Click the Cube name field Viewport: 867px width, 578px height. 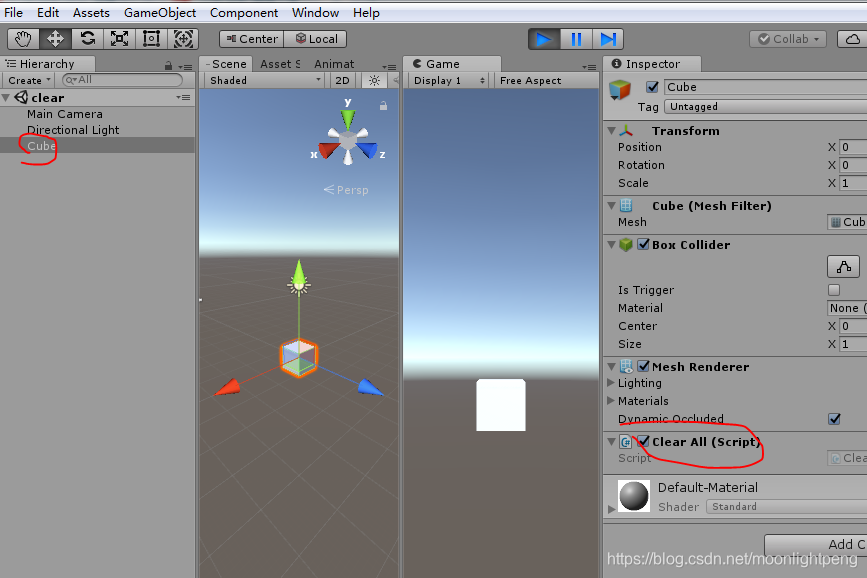point(765,87)
